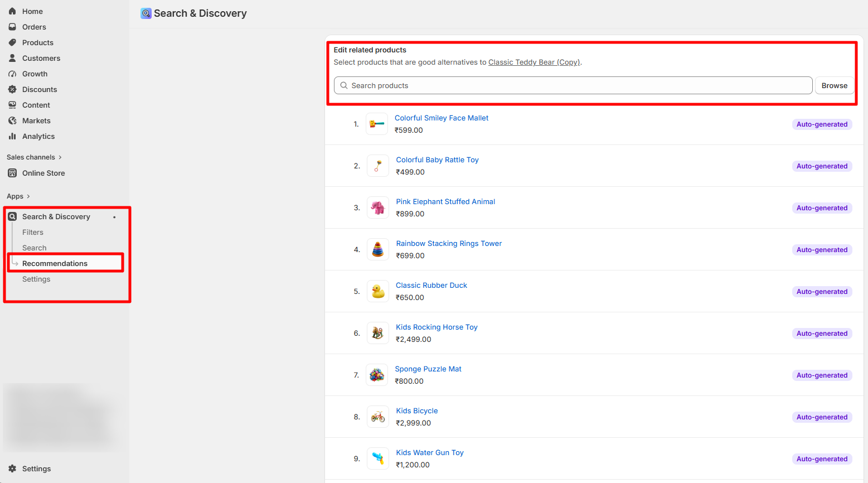Click Auto-generated badge for Classic Rubber Duck
This screenshot has width=868, height=483.
coord(822,292)
